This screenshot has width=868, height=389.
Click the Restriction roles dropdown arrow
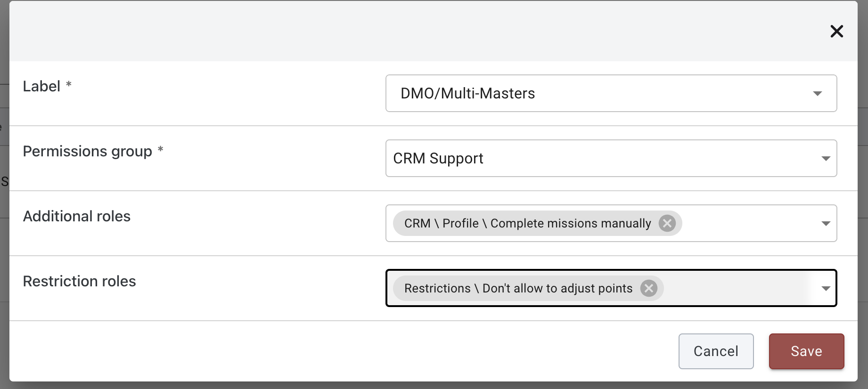coord(826,289)
